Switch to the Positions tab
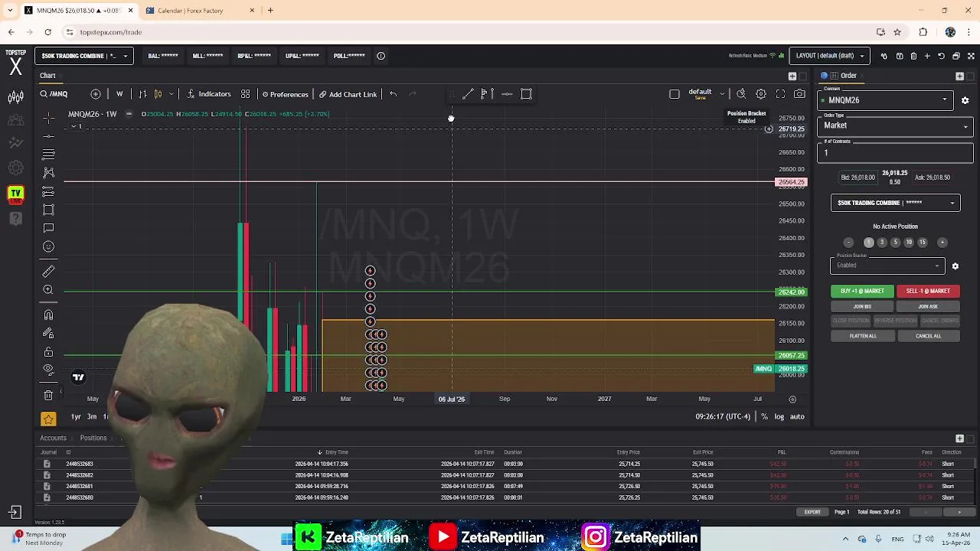The image size is (980, 551). coord(93,439)
